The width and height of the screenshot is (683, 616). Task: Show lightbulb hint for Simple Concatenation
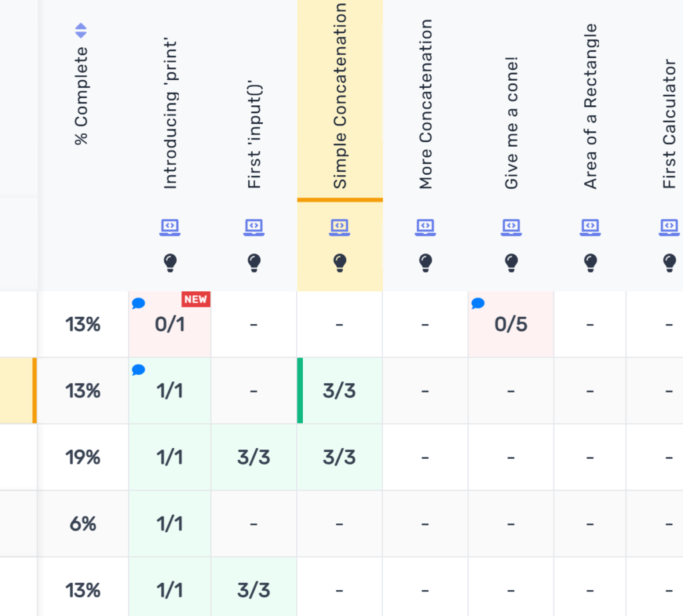click(x=339, y=263)
